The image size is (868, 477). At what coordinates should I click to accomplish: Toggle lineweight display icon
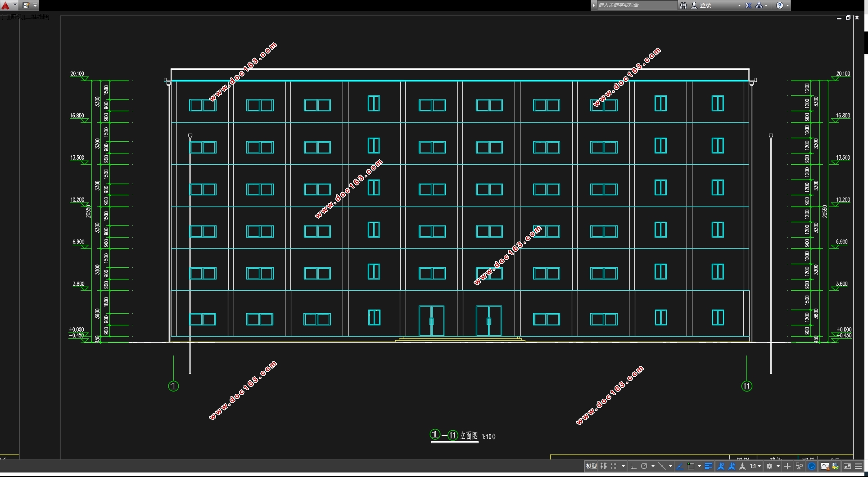709,466
